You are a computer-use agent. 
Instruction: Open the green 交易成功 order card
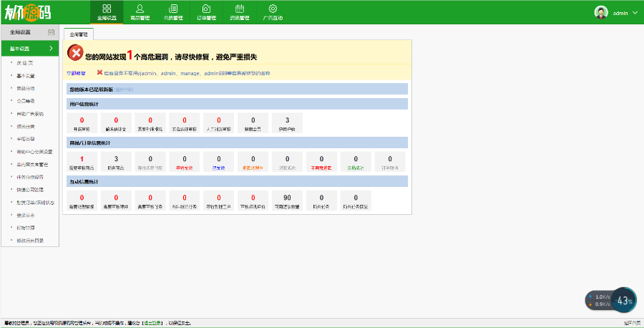tap(356, 162)
